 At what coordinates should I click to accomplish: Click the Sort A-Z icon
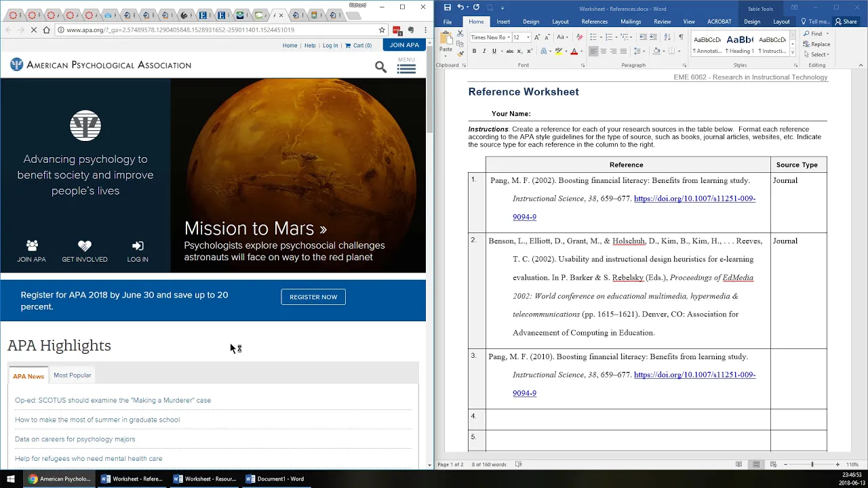click(667, 37)
